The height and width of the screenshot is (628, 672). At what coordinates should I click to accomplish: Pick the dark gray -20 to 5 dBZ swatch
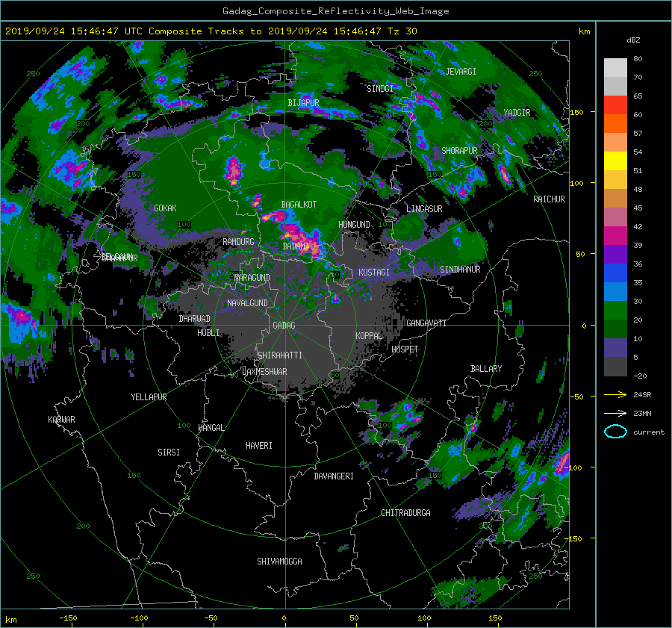(615, 367)
